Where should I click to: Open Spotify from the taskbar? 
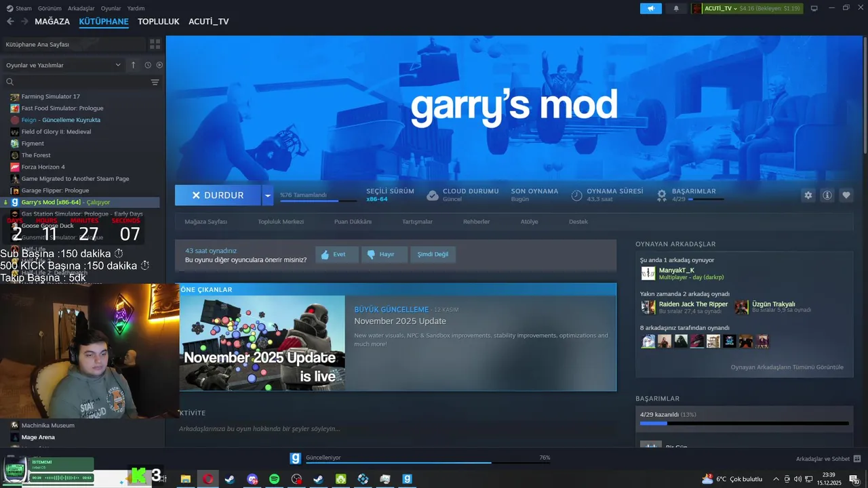coord(274,479)
